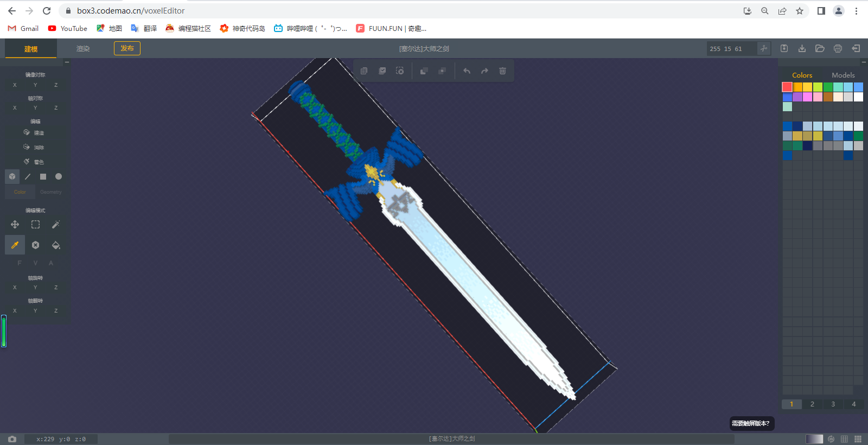
Task: Toggle the dense grid icon in status bar
Action: tap(858, 439)
